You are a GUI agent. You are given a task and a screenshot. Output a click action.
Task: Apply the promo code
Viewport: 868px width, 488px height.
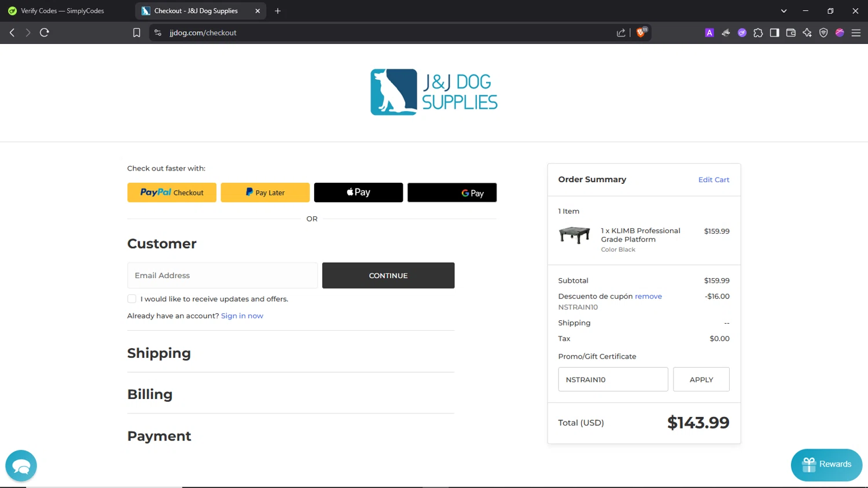click(x=701, y=379)
